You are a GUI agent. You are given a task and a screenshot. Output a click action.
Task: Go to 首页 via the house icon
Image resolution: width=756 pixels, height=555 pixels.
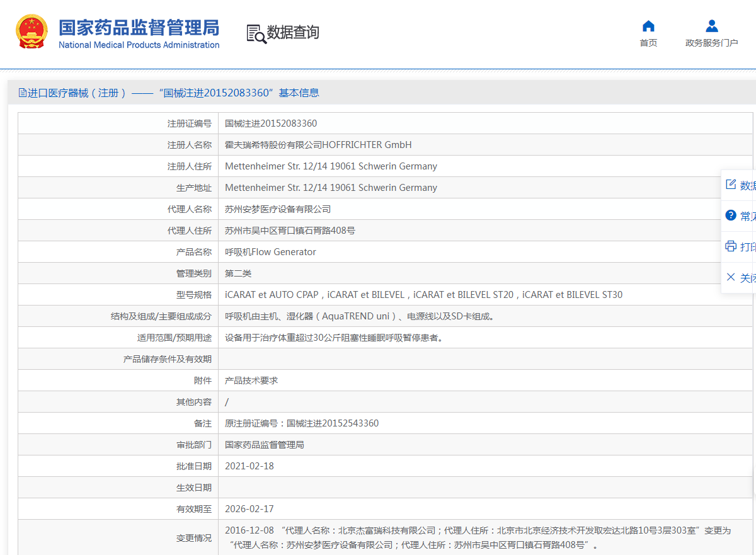(x=648, y=26)
